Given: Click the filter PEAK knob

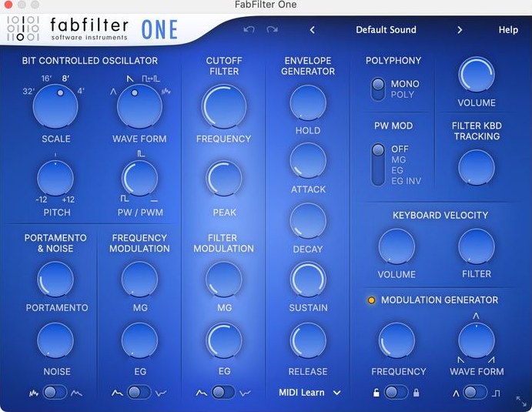Looking at the screenshot, I should coord(223,178).
